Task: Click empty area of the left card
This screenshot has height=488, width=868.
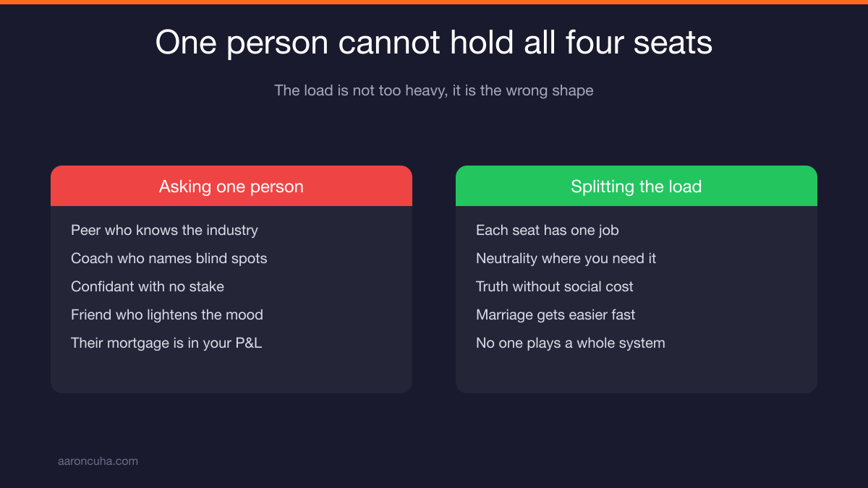Action: click(x=231, y=373)
